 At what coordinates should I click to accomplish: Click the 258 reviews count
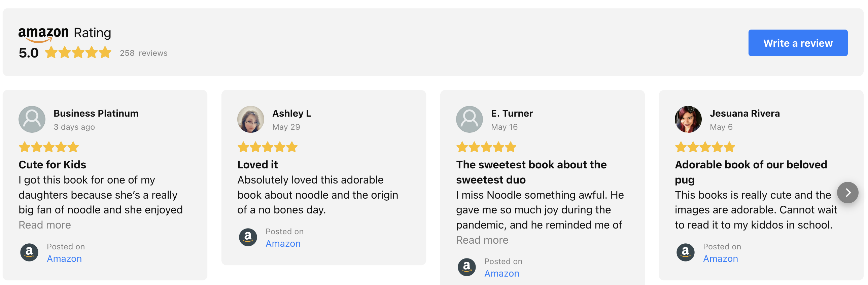[143, 53]
